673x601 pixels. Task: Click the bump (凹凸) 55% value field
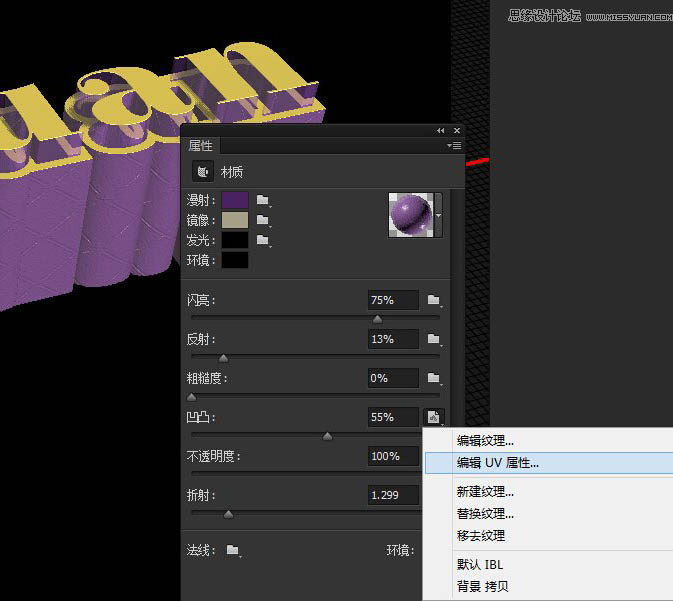point(393,417)
